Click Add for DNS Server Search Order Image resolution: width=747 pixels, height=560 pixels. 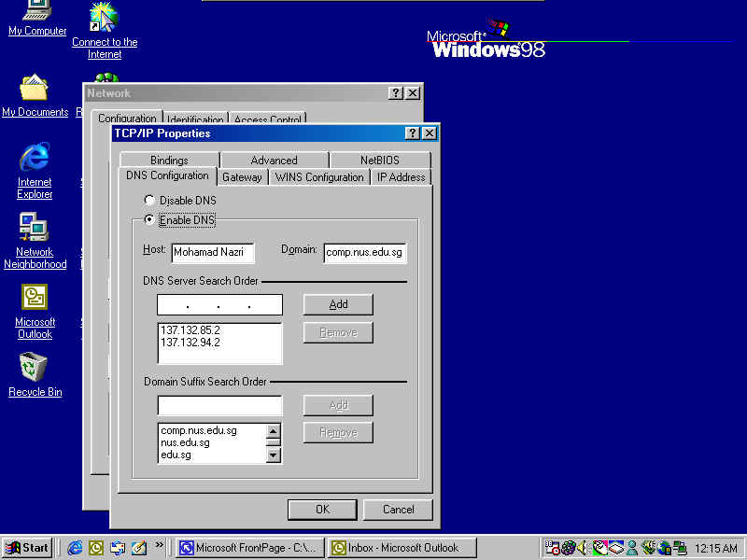pyautogui.click(x=338, y=304)
